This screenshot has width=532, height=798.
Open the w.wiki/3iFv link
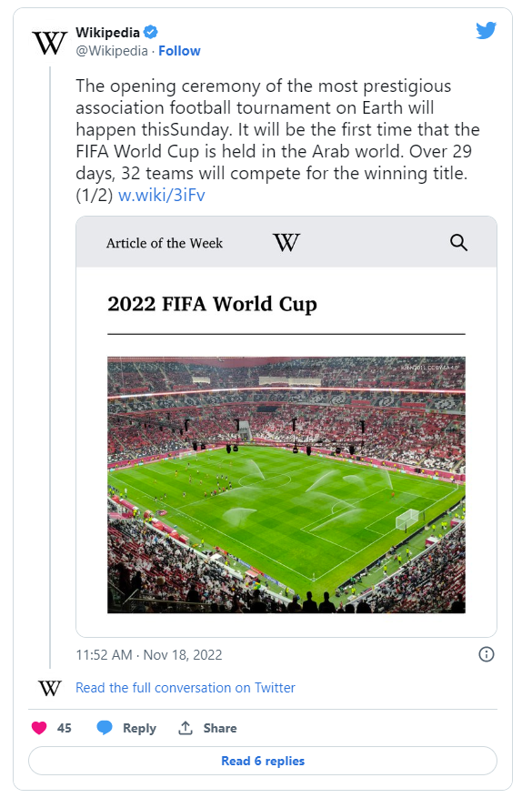(162, 196)
